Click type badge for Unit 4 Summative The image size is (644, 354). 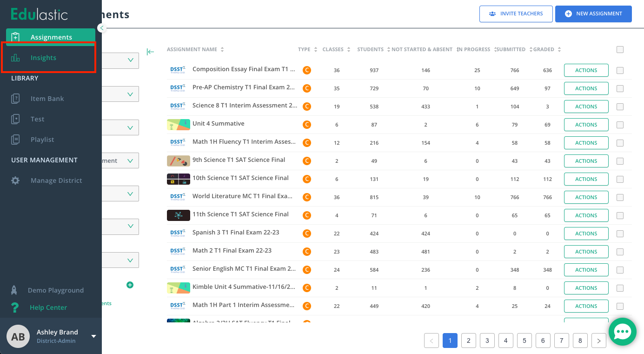(306, 125)
